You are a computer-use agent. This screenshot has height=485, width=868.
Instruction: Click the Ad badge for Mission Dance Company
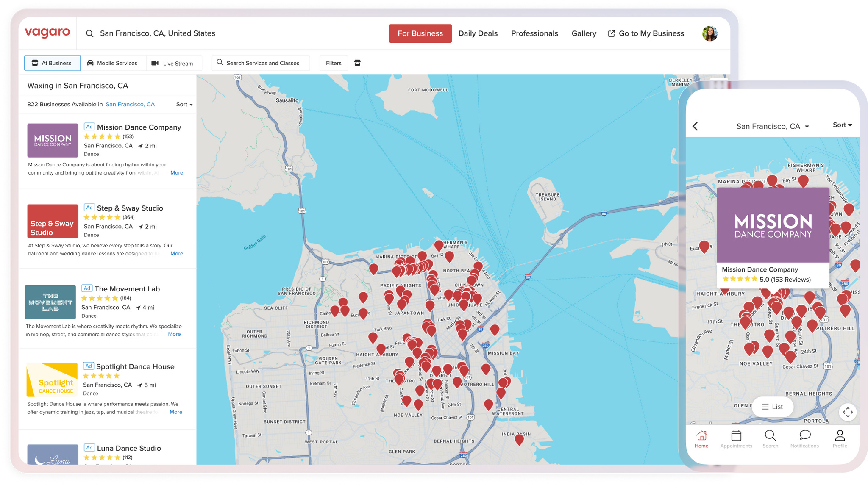89,127
